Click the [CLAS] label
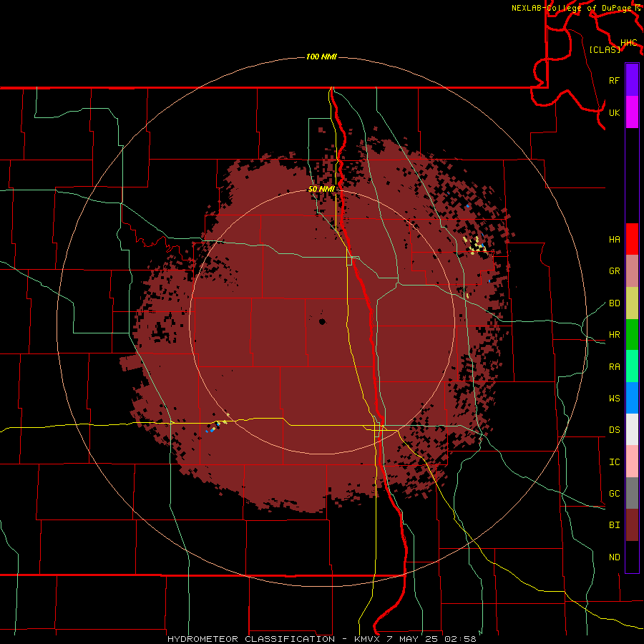The height and width of the screenshot is (644, 644). 605,49
